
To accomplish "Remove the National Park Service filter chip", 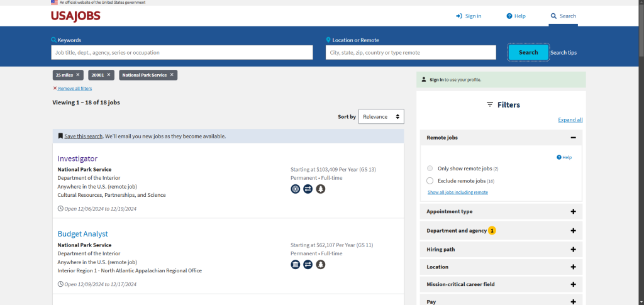I will (x=172, y=75).
